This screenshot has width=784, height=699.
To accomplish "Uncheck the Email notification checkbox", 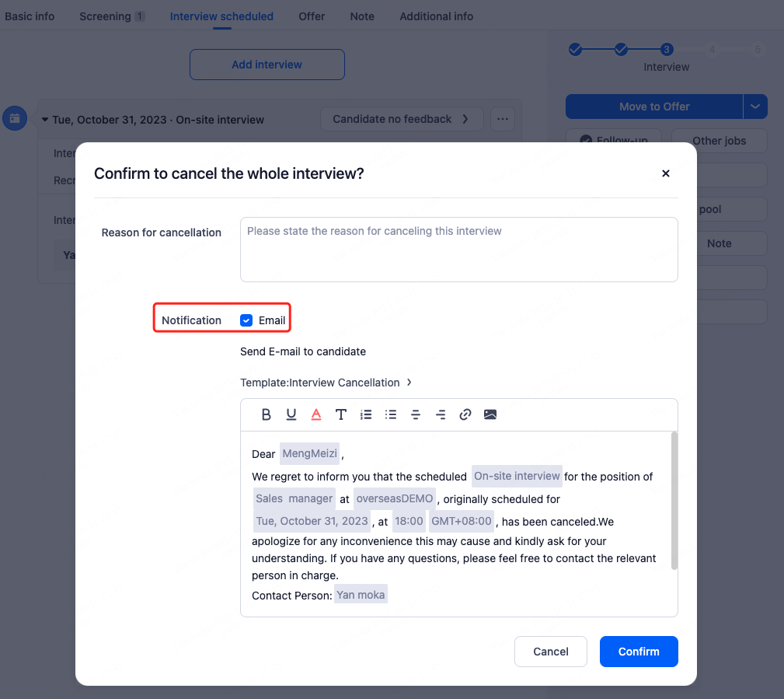I will (x=246, y=320).
